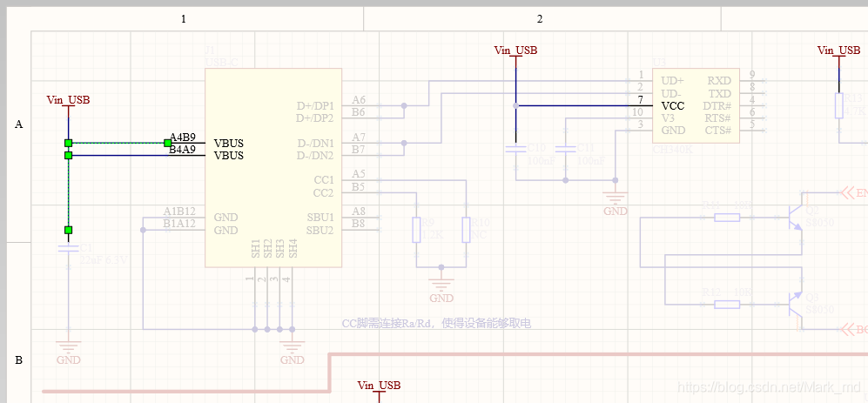Select the CC pin Chinese text note
Image resolution: width=868 pixels, height=403 pixels.
coord(436,323)
